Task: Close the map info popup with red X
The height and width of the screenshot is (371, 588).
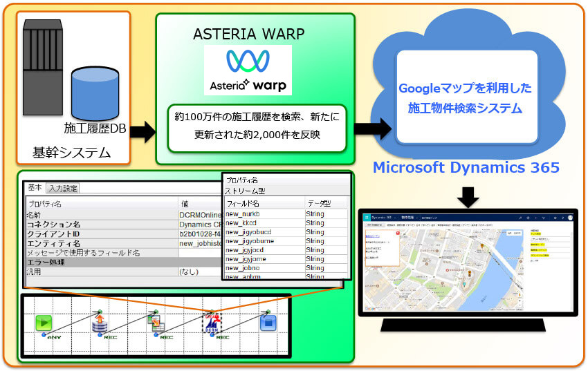Action: tap(398, 233)
